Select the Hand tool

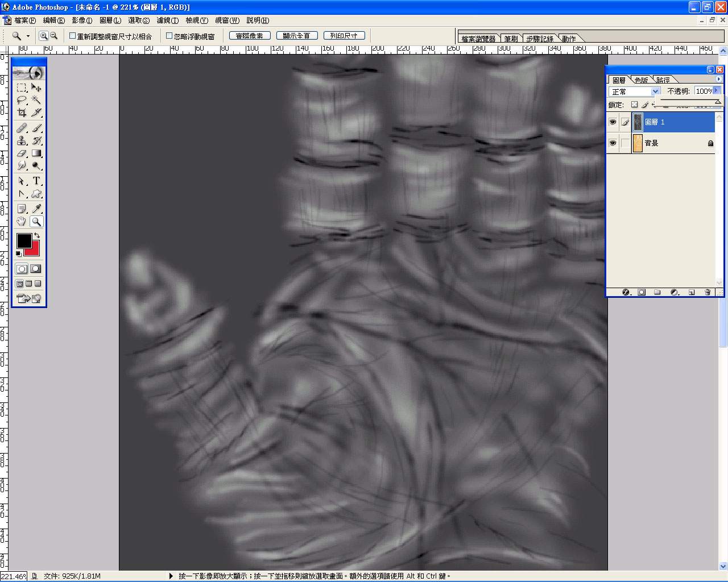(x=22, y=222)
